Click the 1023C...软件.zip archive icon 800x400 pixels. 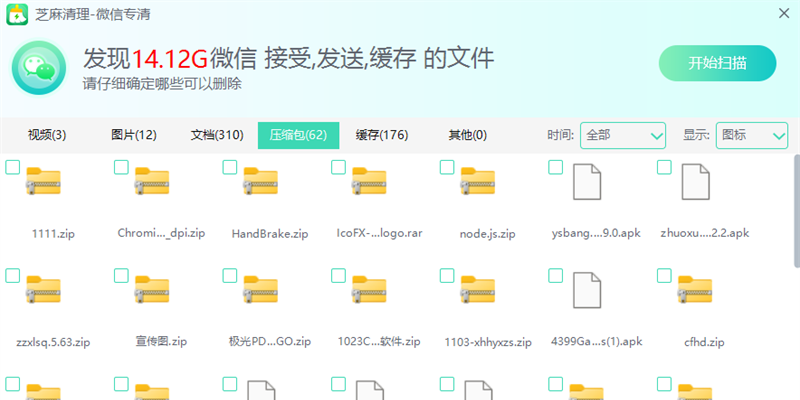coord(369,290)
